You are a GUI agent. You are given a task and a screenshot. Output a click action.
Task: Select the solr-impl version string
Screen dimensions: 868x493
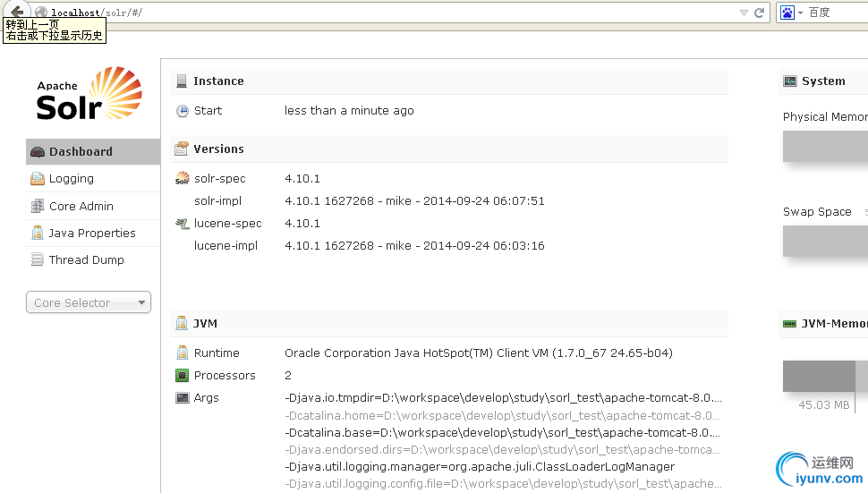(414, 200)
